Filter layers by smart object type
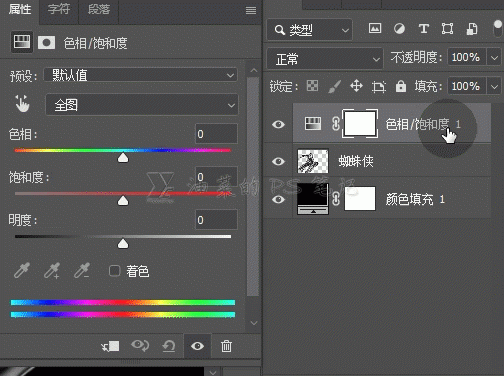This screenshot has width=504, height=376. (472, 29)
